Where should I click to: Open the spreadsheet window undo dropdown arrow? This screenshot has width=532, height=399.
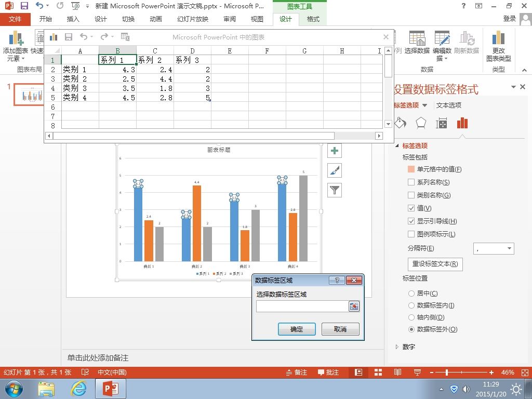point(92,37)
